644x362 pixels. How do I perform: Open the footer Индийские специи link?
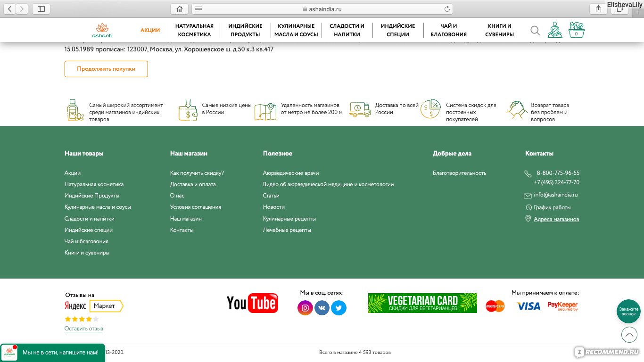tap(89, 230)
